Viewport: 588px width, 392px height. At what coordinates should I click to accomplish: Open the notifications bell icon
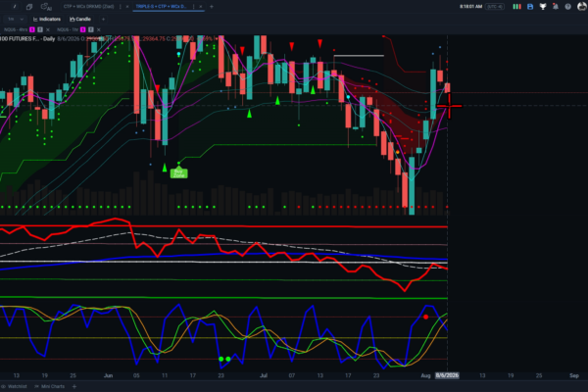556,7
